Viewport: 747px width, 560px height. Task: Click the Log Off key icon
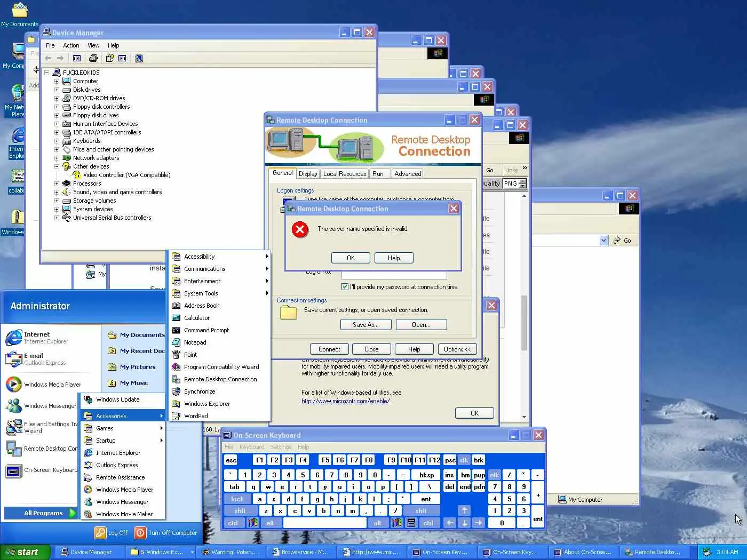[100, 532]
